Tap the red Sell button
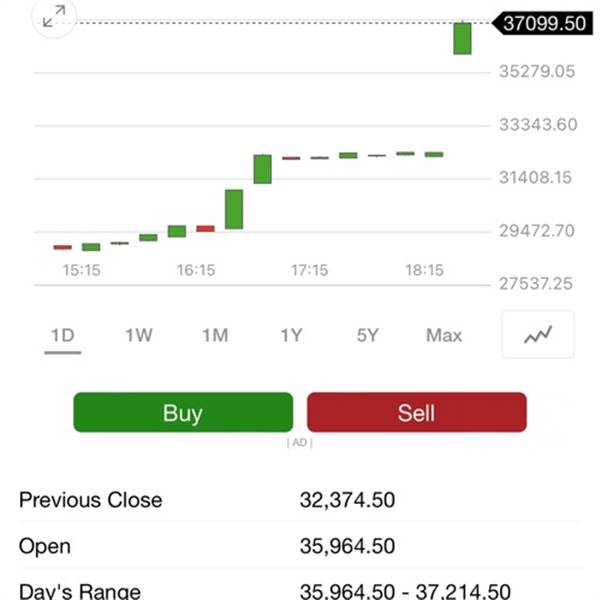Image resolution: width=600 pixels, height=600 pixels. point(417,412)
